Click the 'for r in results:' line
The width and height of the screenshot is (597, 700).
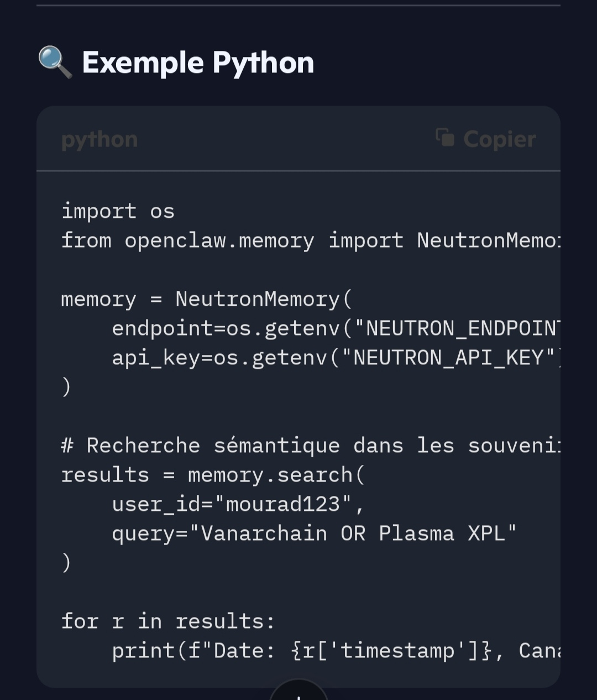click(x=167, y=621)
